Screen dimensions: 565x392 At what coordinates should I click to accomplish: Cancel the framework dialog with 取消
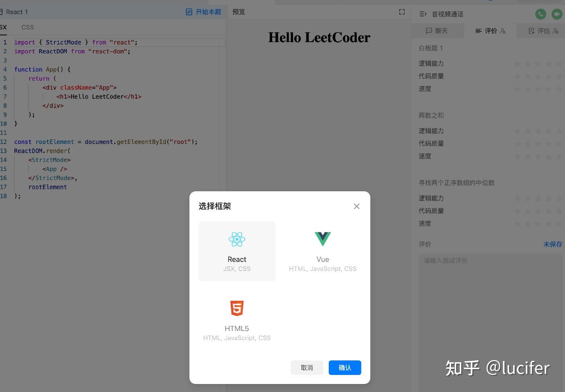pyautogui.click(x=307, y=367)
